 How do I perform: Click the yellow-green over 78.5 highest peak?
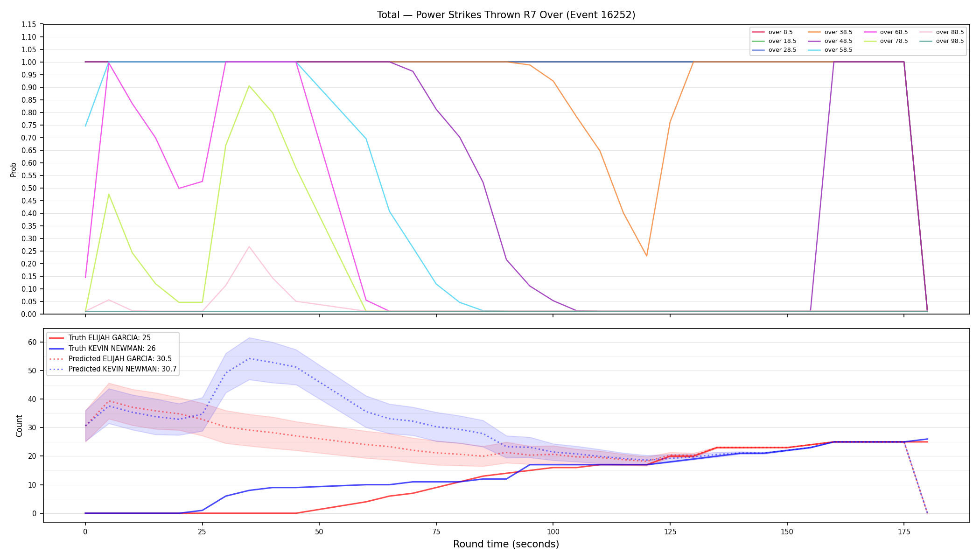[249, 86]
